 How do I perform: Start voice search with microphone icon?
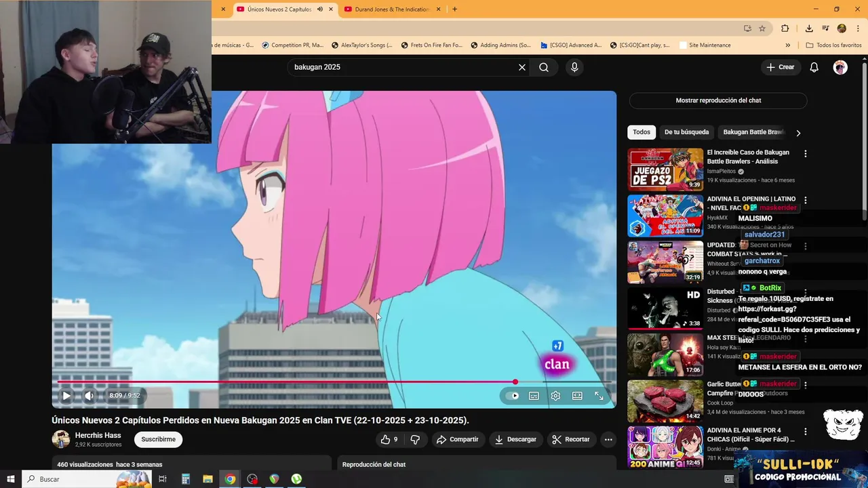pos(574,67)
